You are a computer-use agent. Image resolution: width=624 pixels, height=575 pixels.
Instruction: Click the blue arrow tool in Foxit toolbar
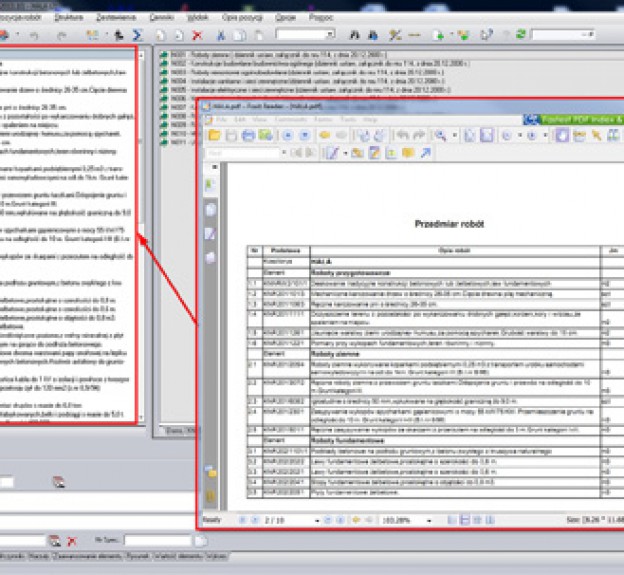[x=425, y=153]
